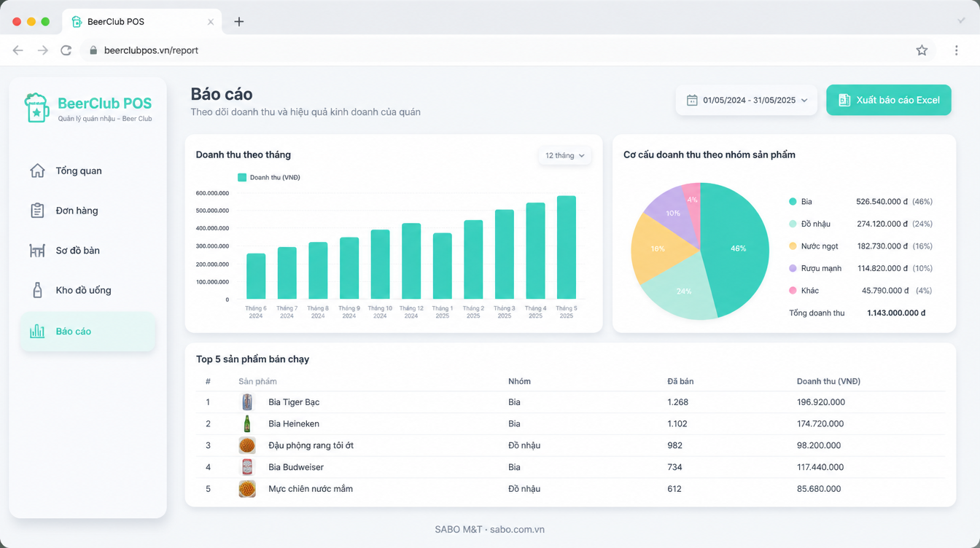980x548 pixels.
Task: Click the Tháng 12 2024 revenue bar
Action: point(411,261)
